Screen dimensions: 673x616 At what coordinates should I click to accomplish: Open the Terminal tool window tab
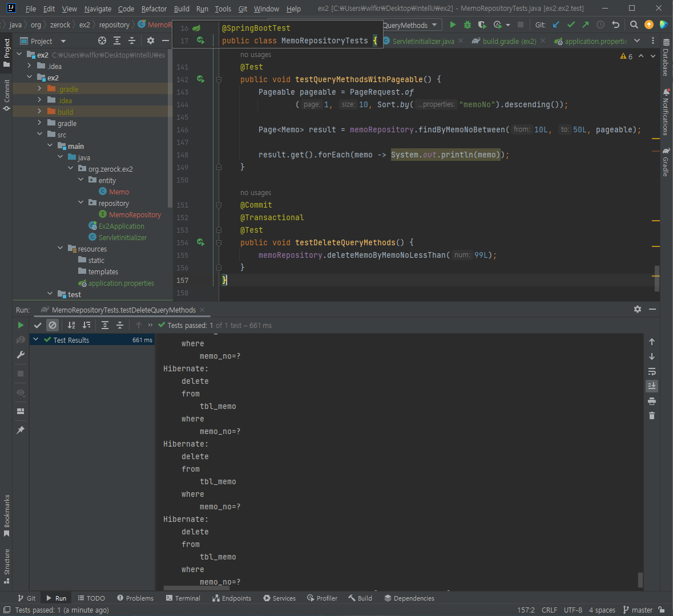183,598
